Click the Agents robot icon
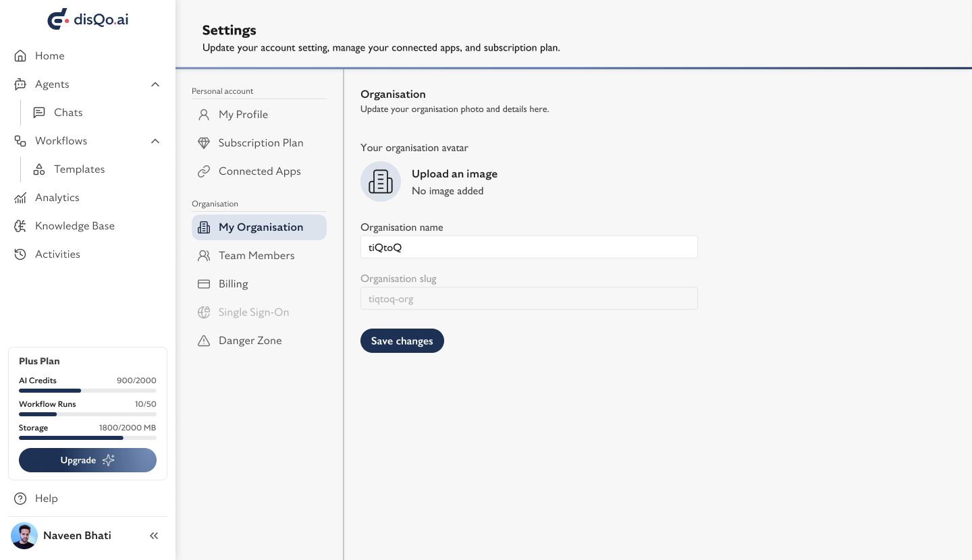Viewport: 972px width, 560px height. coord(20,84)
